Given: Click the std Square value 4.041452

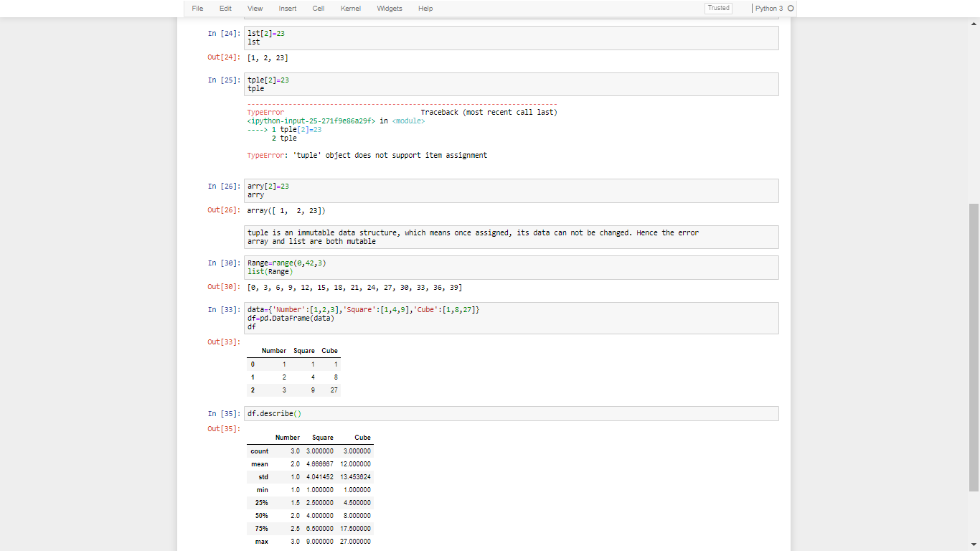Looking at the screenshot, I should tap(320, 477).
